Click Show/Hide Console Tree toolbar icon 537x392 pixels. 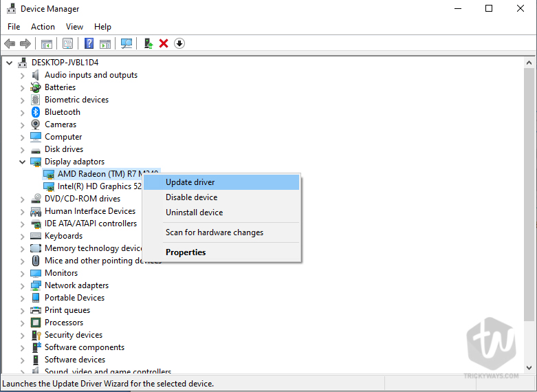tap(46, 43)
